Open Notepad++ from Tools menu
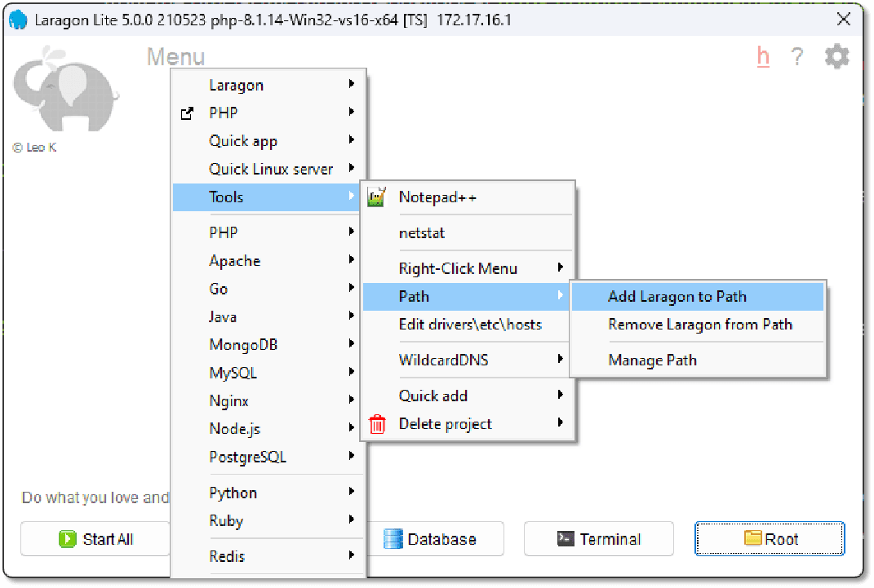This screenshot has width=874, height=588. click(468, 197)
